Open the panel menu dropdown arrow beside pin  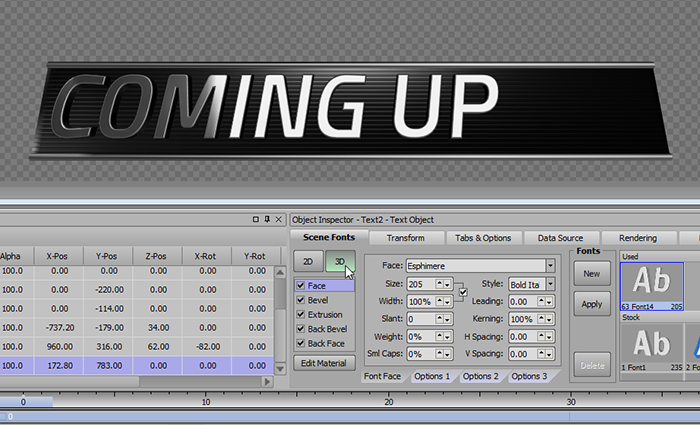[x=256, y=219]
